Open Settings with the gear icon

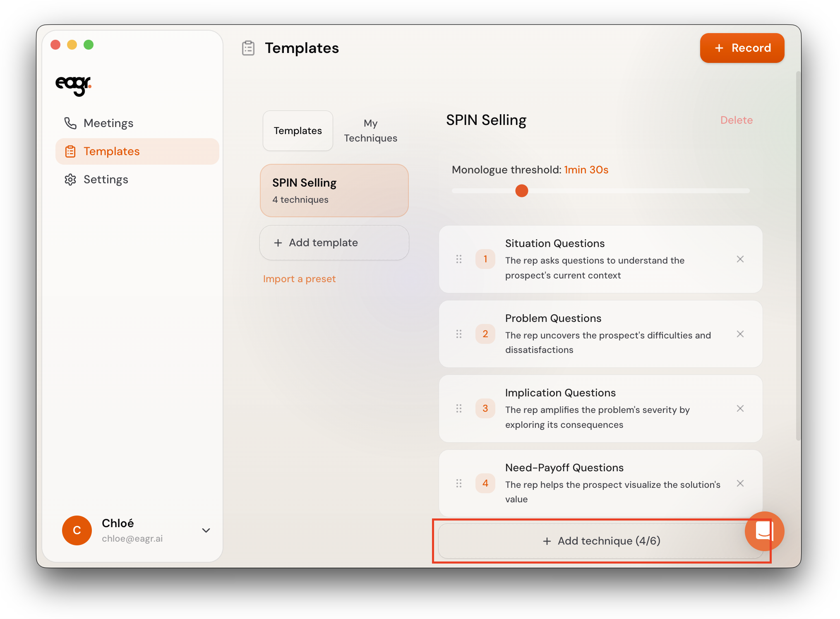coord(70,180)
